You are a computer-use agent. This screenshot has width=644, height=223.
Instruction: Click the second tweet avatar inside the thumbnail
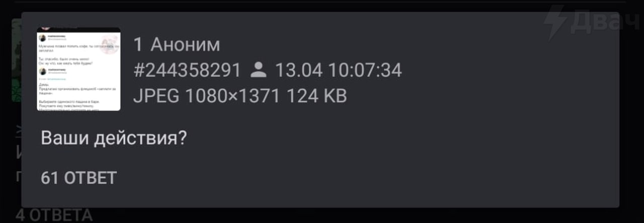pos(42,71)
